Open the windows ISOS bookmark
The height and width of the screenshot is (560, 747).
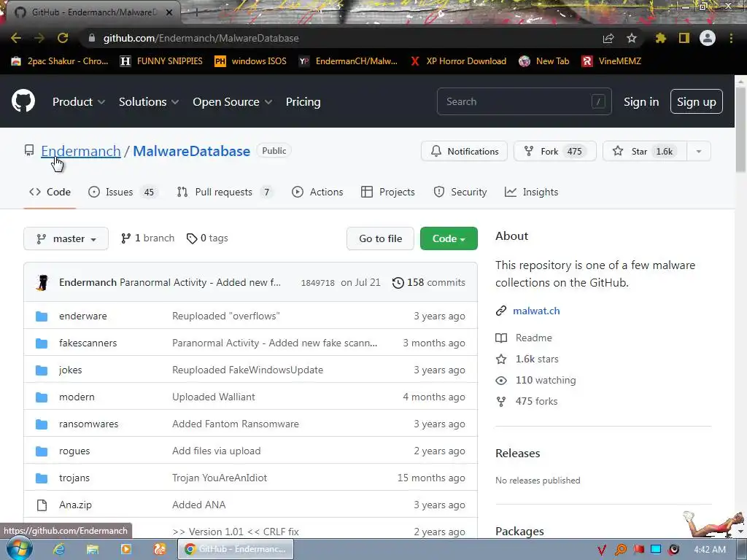click(251, 61)
